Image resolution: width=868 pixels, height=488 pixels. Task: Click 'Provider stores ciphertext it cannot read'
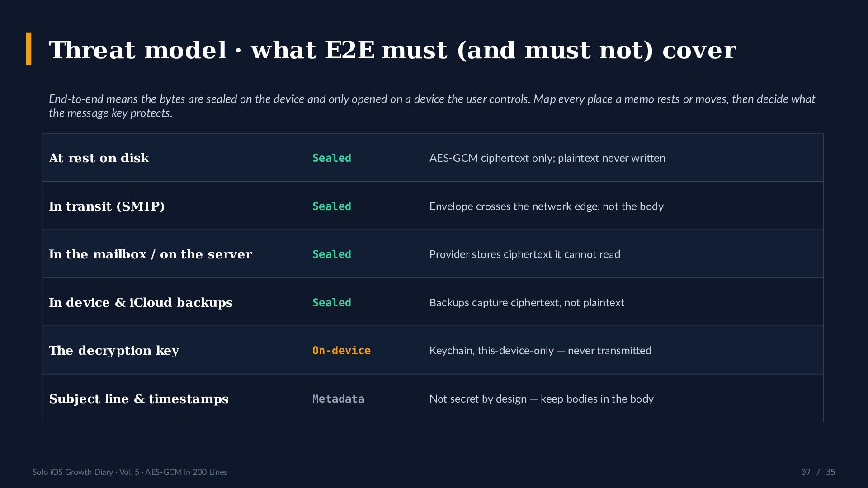pyautogui.click(x=525, y=254)
